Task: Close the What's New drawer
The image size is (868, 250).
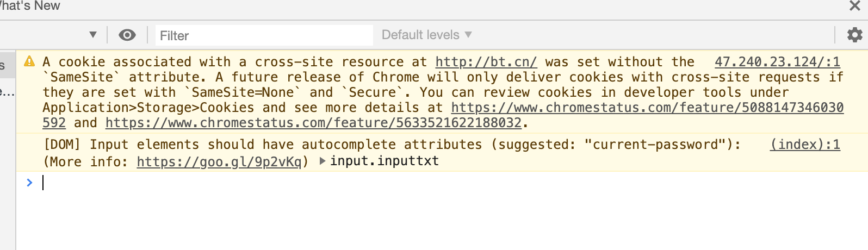Action: (855, 6)
